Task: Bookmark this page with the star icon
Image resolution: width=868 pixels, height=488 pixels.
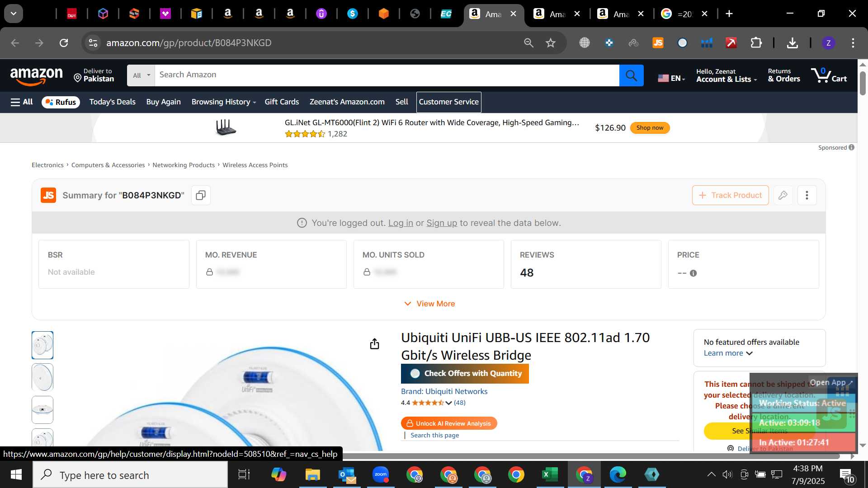Action: [550, 43]
